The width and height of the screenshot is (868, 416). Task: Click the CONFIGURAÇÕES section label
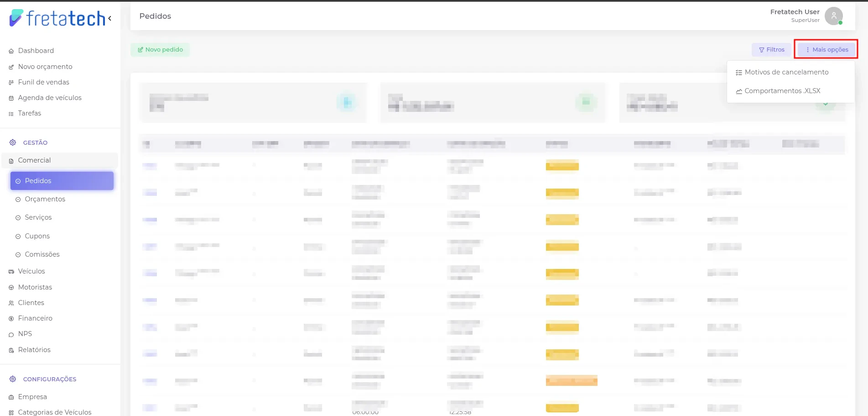tap(50, 379)
